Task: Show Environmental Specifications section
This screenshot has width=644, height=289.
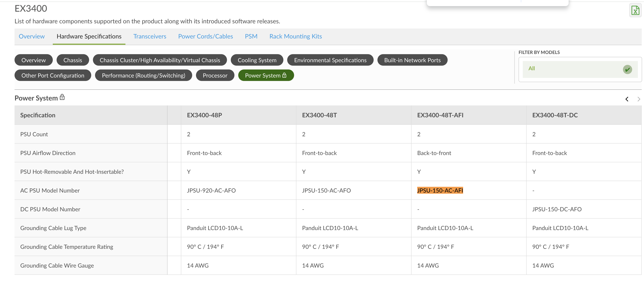Action: [x=330, y=60]
